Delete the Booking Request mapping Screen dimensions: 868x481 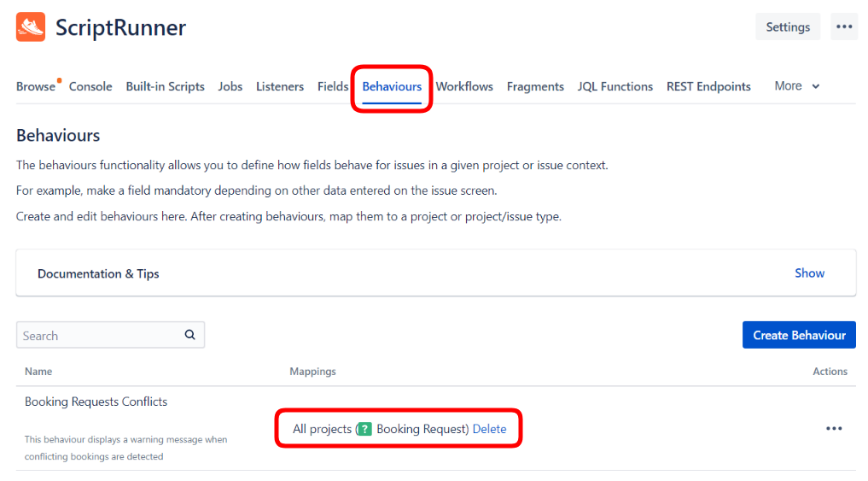point(489,429)
